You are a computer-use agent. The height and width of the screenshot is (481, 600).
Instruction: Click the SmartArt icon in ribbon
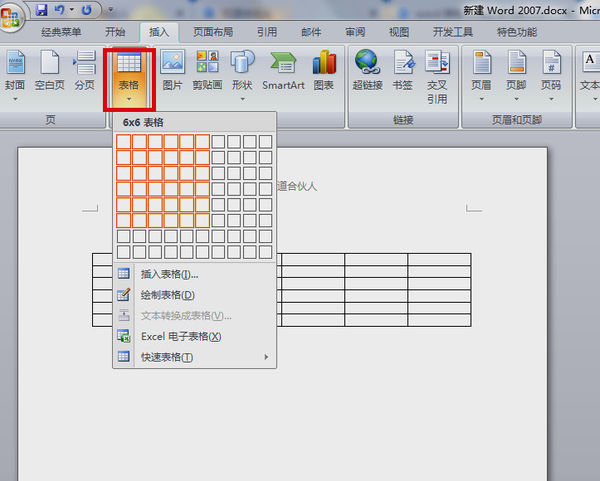tap(283, 70)
